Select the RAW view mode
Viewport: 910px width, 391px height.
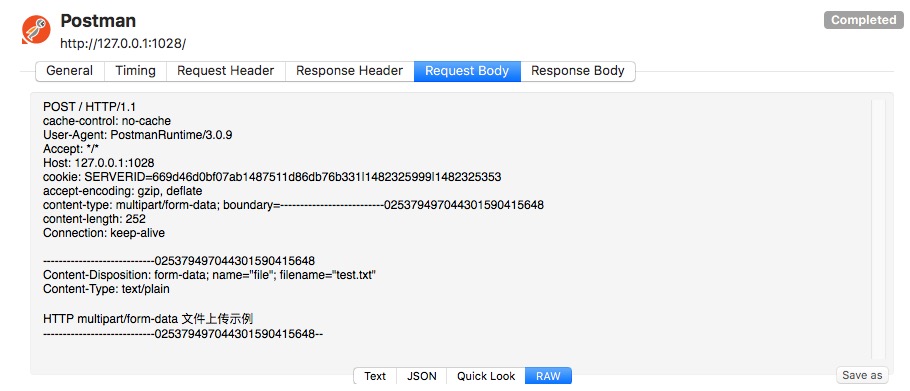click(x=548, y=376)
